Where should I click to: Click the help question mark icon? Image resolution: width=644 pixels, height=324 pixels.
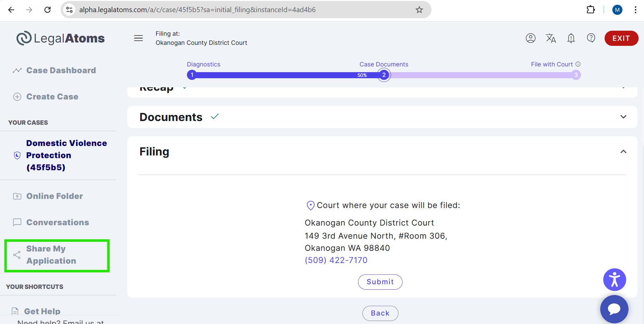pos(591,38)
